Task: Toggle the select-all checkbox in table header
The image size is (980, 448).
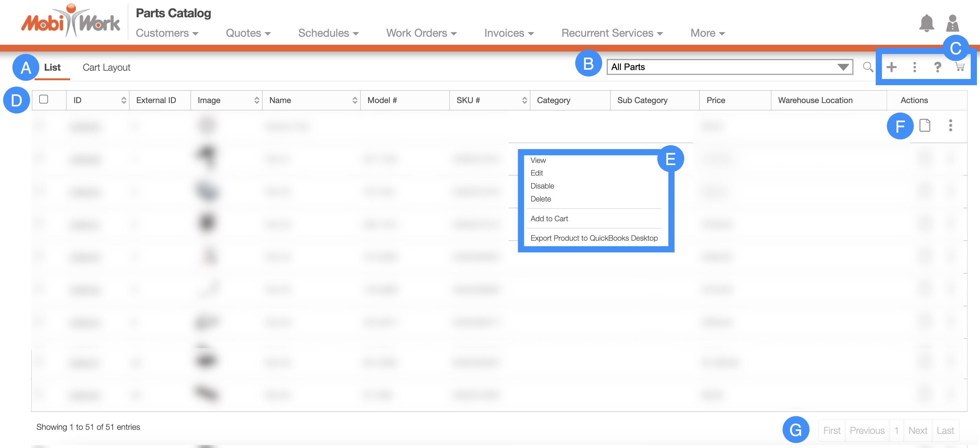Action: [x=44, y=99]
